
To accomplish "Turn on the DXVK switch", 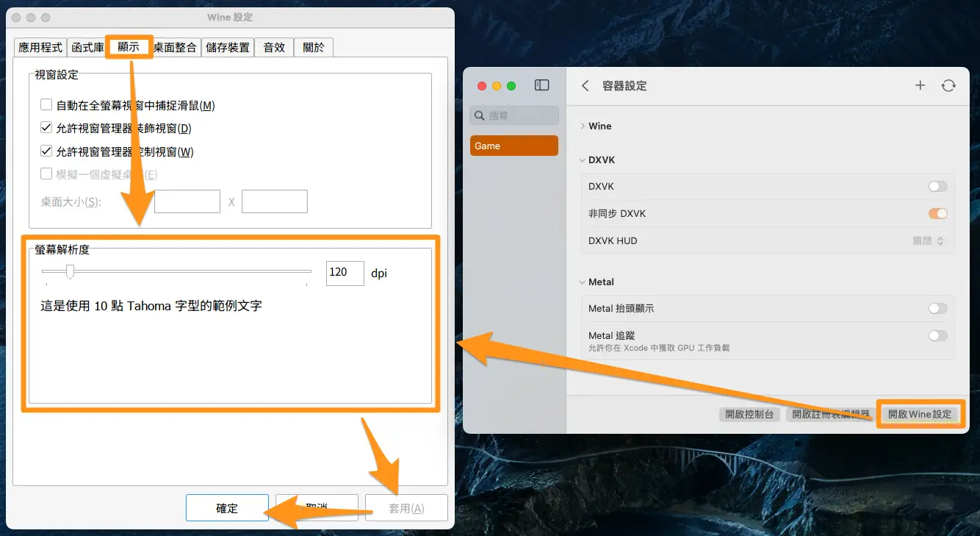I will pyautogui.click(x=937, y=187).
